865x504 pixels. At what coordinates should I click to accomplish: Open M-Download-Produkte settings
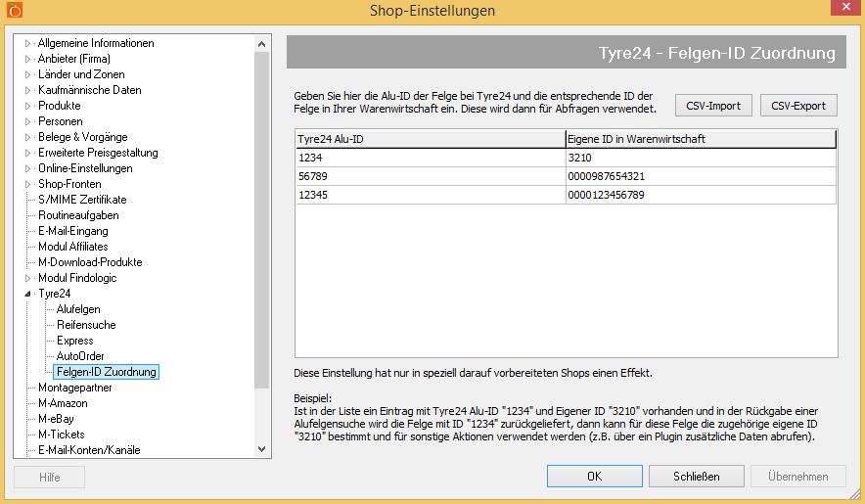(90, 262)
